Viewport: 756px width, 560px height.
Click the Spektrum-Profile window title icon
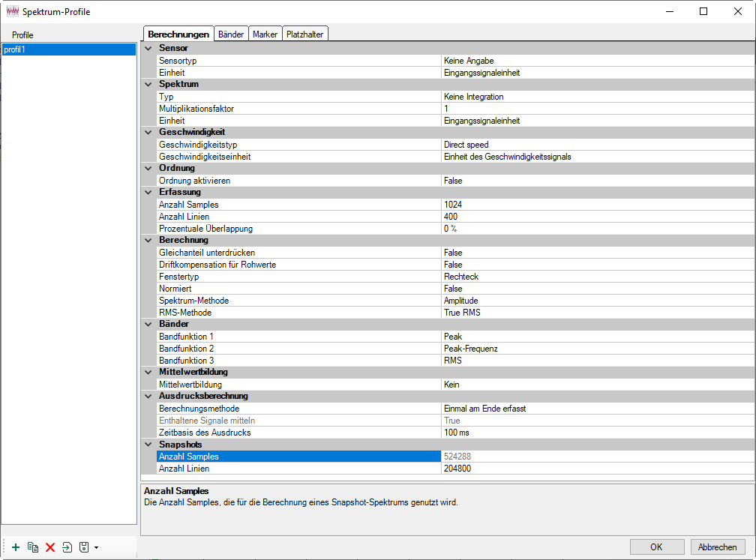click(13, 11)
